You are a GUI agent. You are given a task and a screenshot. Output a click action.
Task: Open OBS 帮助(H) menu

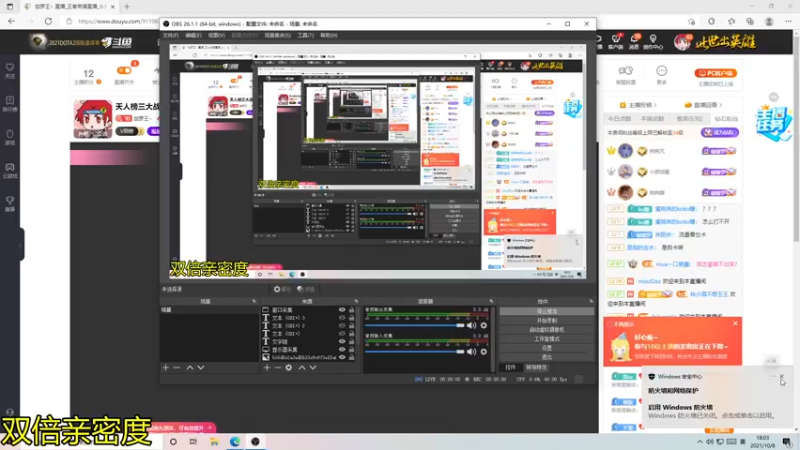pyautogui.click(x=329, y=35)
